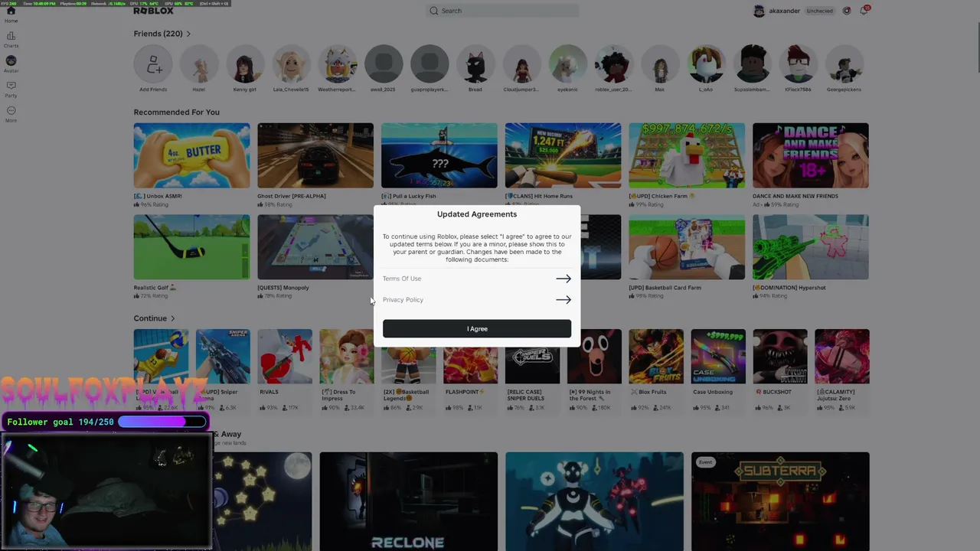This screenshot has width=980, height=551.
Task: Open the akaxander profile avatar
Action: (759, 11)
